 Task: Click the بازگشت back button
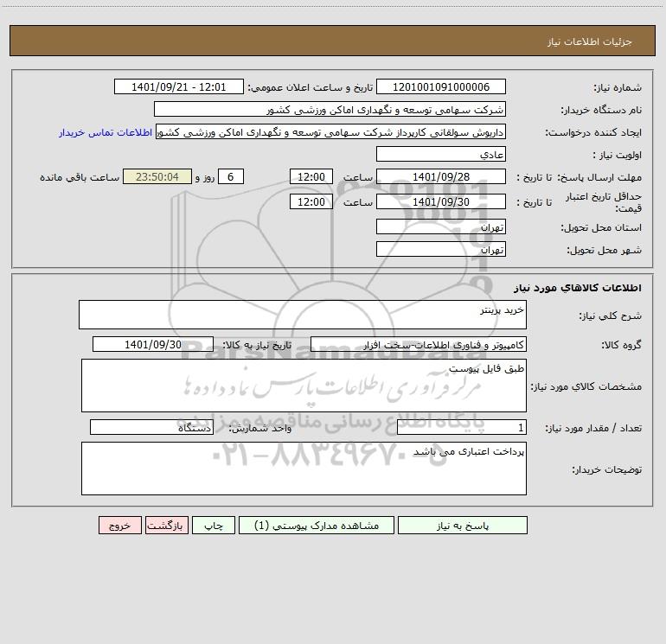(166, 526)
